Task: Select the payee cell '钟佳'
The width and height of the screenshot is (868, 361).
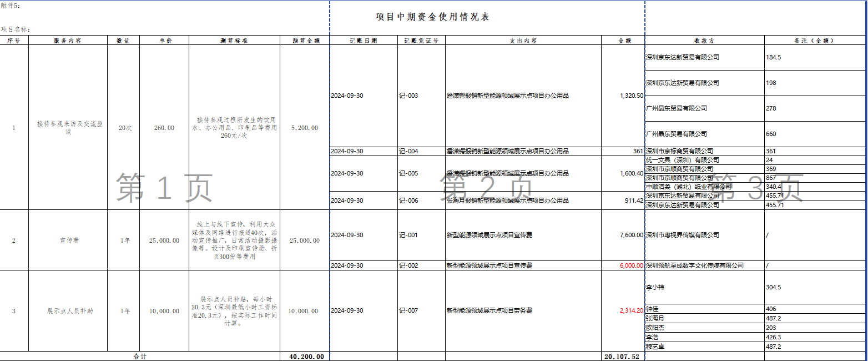Action: [x=705, y=309]
